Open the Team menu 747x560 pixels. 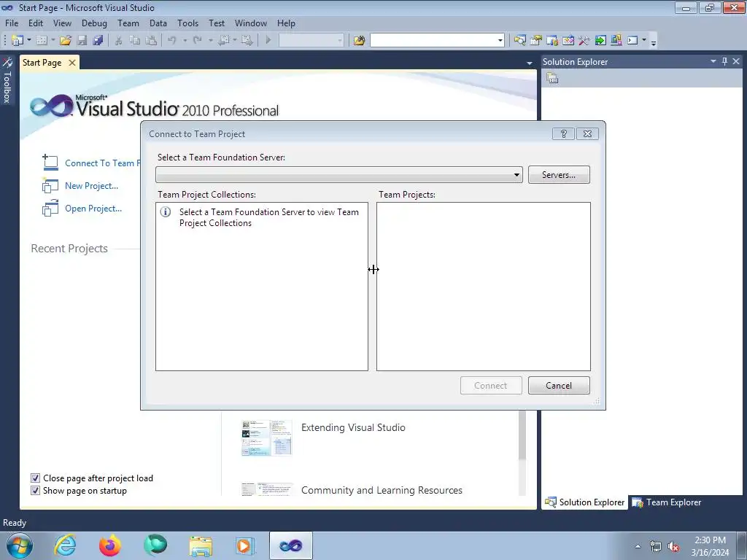point(128,23)
